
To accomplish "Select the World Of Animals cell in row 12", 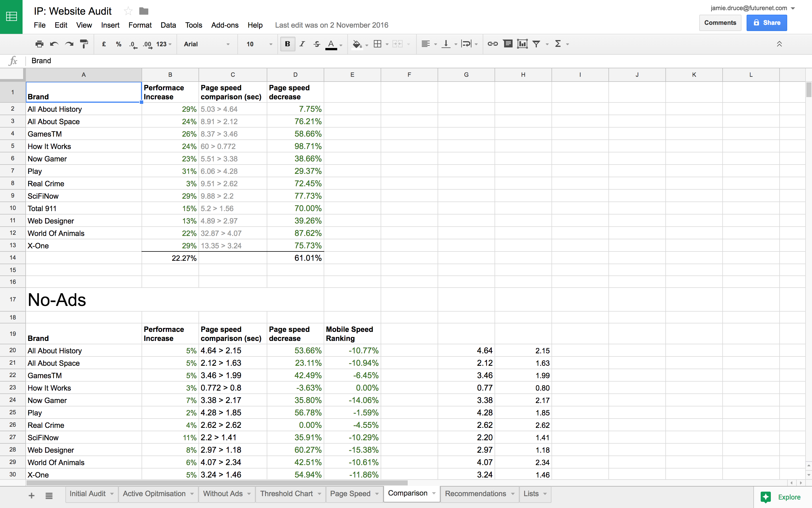I will click(x=84, y=233).
